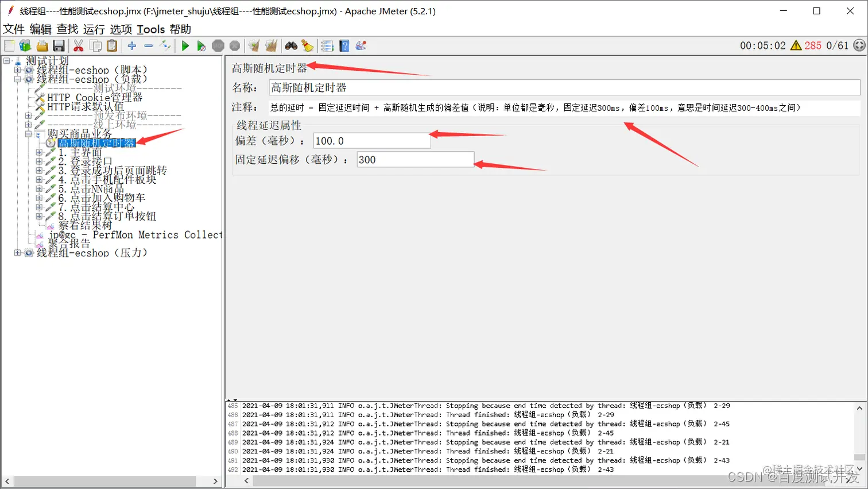Start test without pauses icon
868x489 pixels.
pos(201,46)
